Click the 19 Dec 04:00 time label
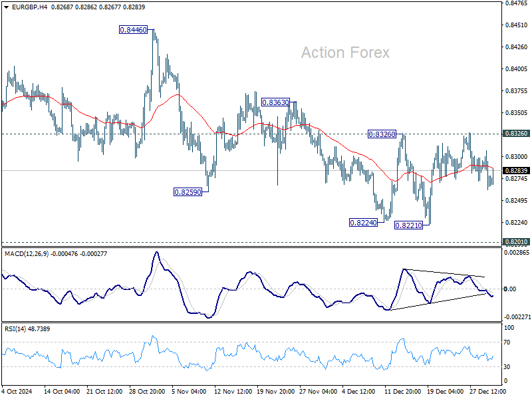Viewport: 532px width, 399px height. (445, 391)
